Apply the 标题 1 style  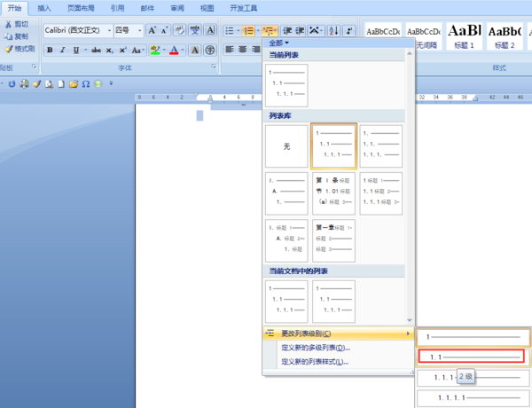(x=464, y=36)
